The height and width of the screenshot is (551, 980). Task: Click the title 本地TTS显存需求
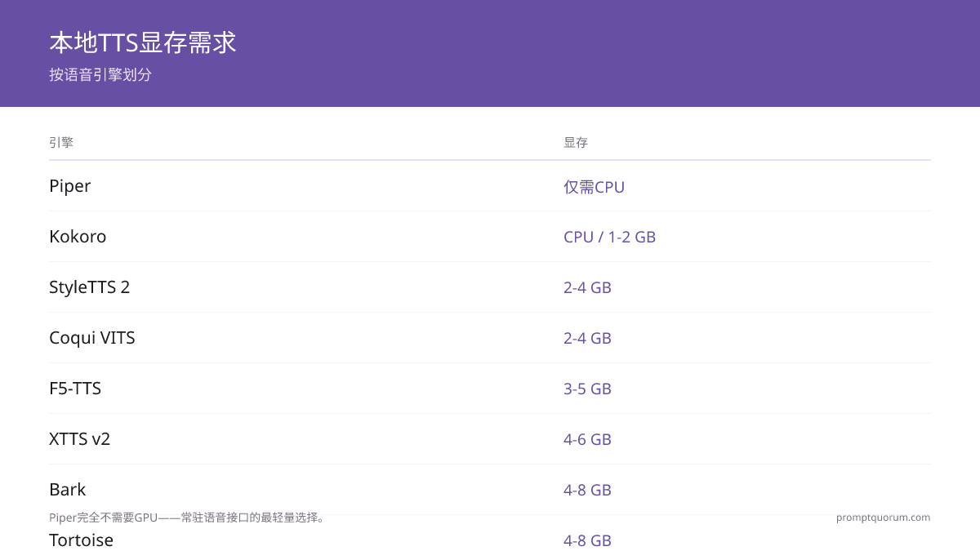[x=143, y=42]
